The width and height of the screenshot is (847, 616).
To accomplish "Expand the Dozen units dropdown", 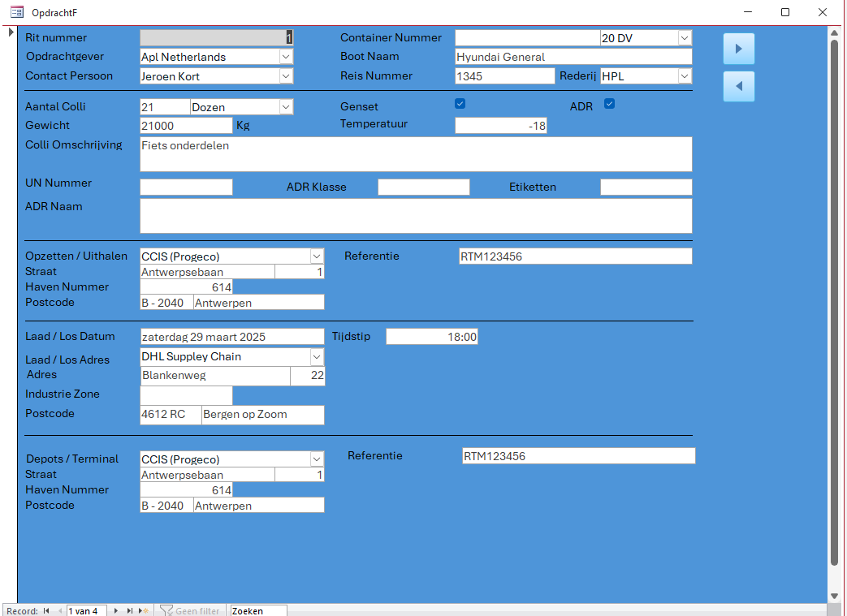I will 286,106.
